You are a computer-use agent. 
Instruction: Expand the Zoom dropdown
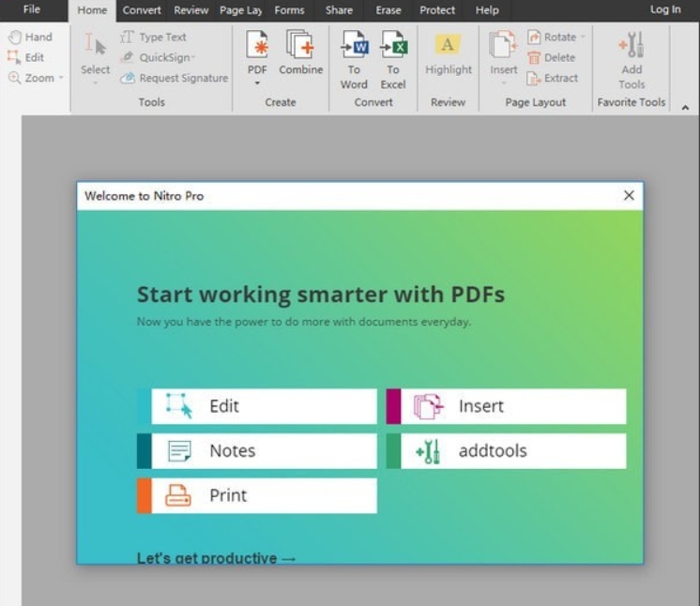click(x=61, y=79)
